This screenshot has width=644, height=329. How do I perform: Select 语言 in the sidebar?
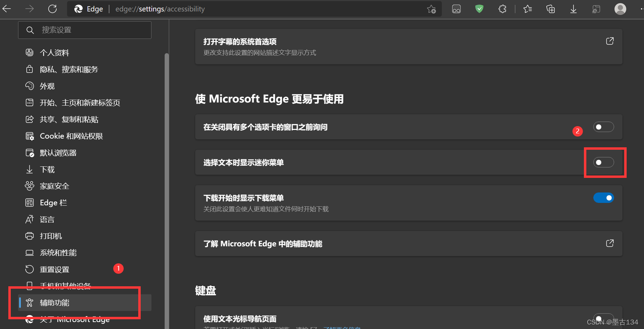(85, 219)
